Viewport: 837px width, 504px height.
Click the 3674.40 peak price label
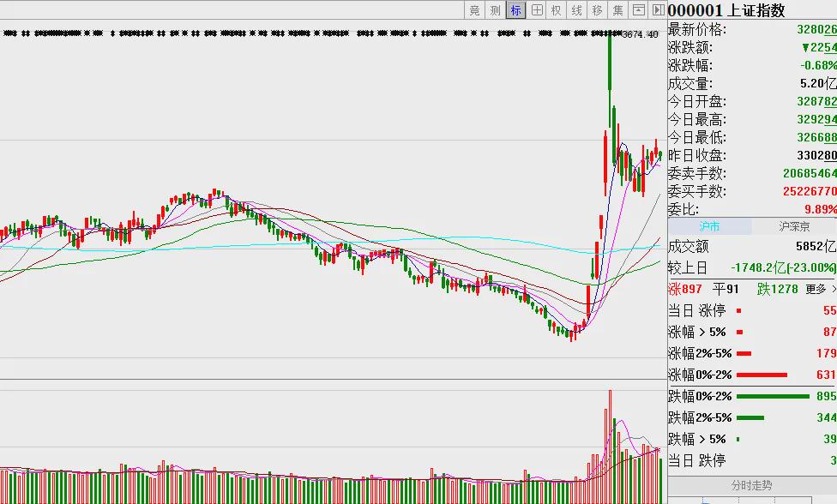point(640,34)
